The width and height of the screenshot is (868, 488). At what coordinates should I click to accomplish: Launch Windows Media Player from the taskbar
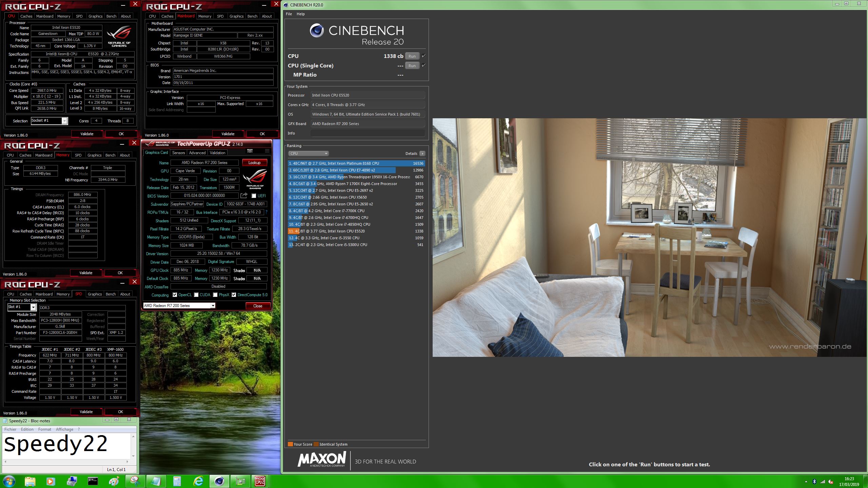pos(50,481)
